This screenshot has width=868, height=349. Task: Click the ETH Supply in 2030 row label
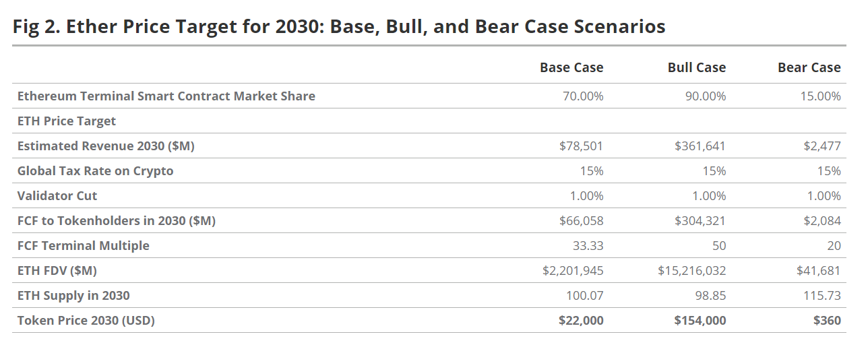tap(73, 296)
